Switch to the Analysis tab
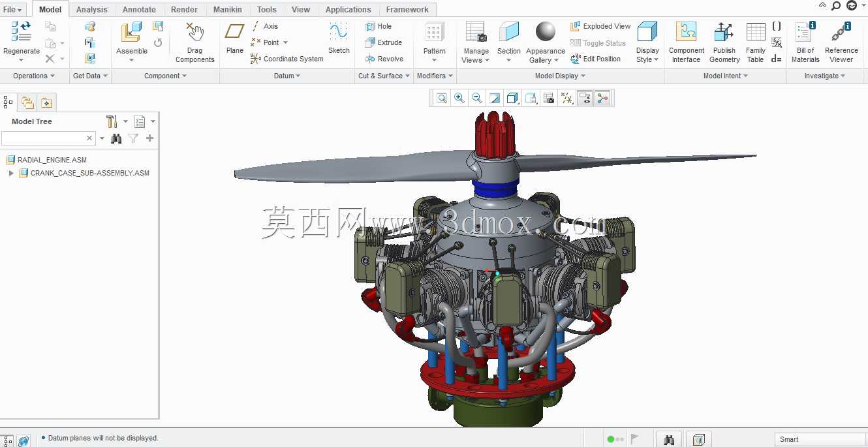 91,10
